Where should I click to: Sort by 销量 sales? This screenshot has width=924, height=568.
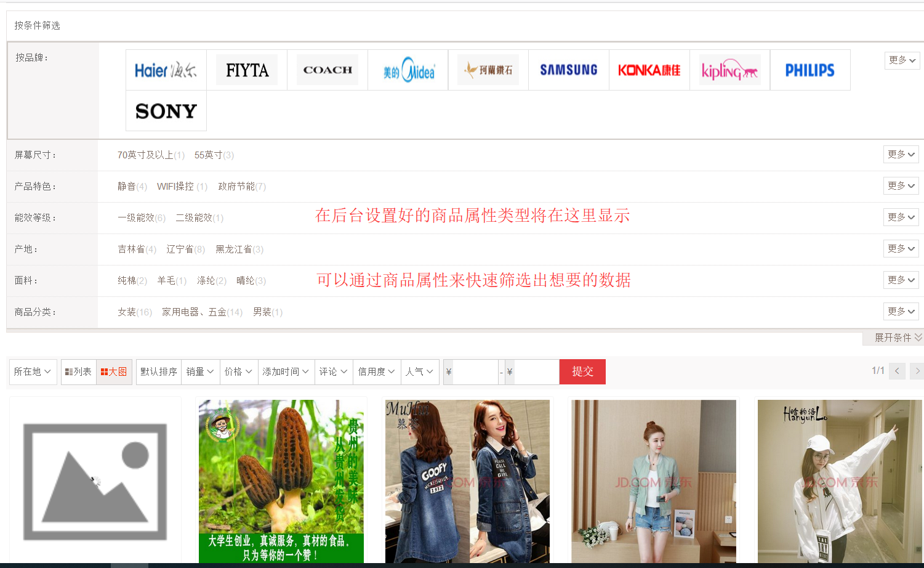pos(200,372)
